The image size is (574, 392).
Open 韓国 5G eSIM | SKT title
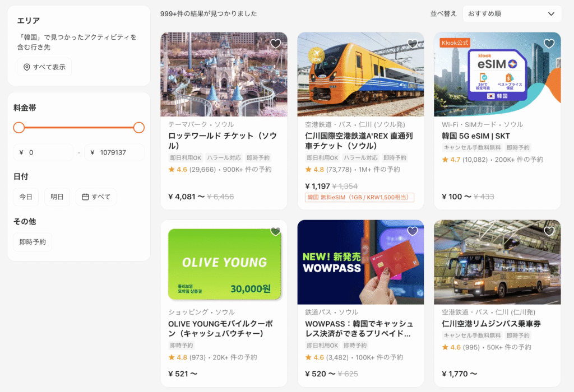click(475, 136)
